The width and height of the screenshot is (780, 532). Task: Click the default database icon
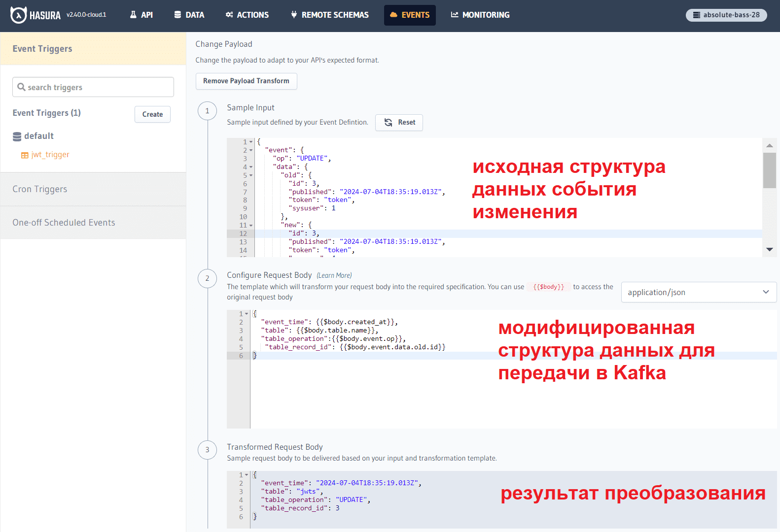click(17, 136)
